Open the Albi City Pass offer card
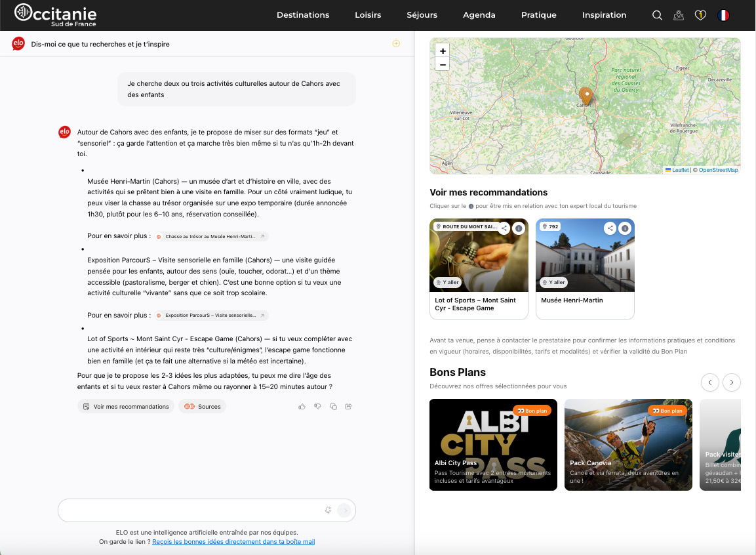The width and height of the screenshot is (756, 555). tap(493, 445)
